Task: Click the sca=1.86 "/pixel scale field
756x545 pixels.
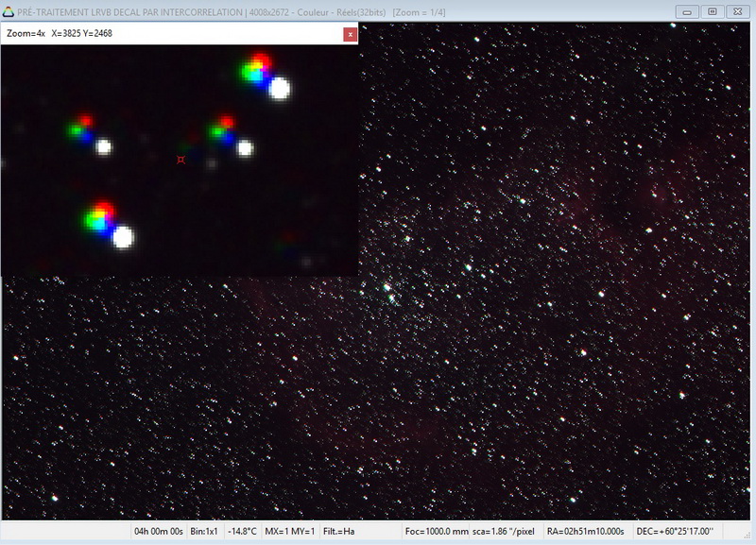Action: point(504,532)
